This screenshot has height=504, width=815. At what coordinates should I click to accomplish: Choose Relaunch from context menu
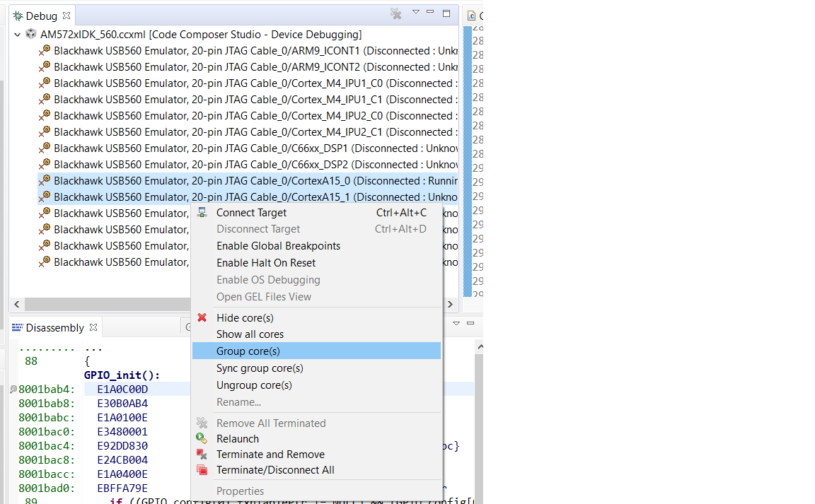point(316,439)
